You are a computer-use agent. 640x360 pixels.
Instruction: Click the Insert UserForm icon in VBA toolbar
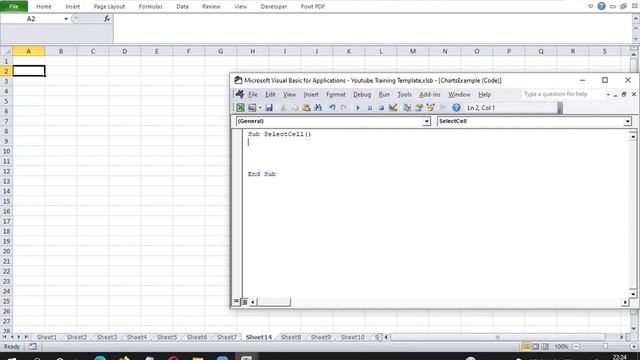(x=252, y=108)
